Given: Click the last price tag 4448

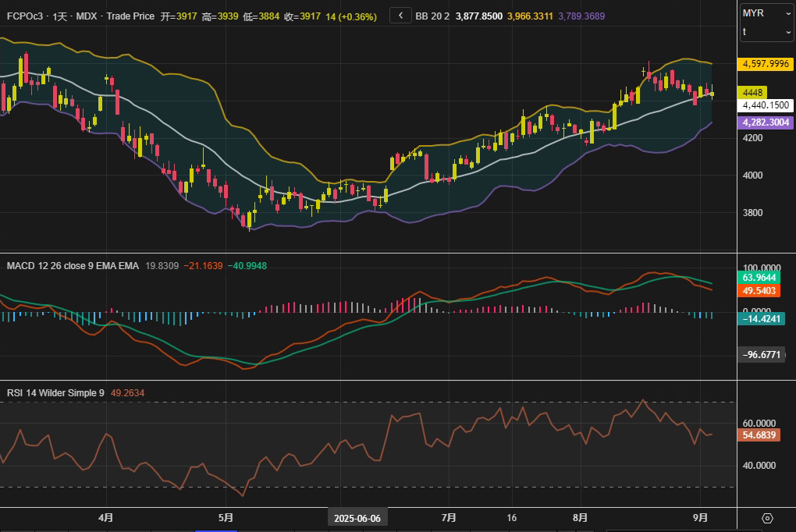Looking at the screenshot, I should [752, 92].
